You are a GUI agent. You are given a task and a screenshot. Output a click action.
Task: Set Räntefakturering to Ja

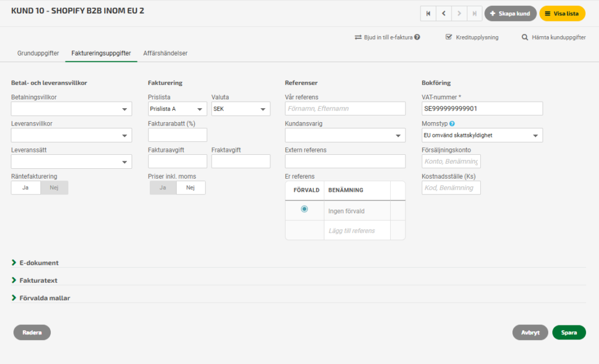pos(26,188)
